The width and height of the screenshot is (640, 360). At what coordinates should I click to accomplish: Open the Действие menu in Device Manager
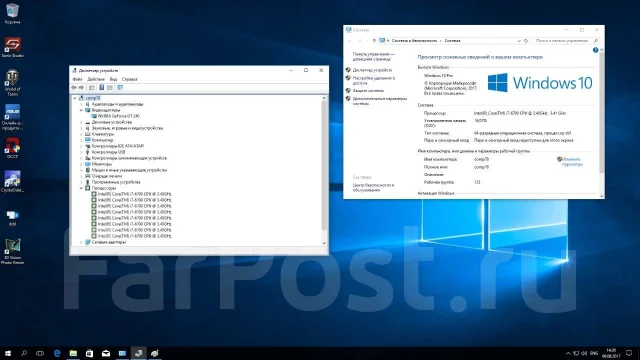pyautogui.click(x=96, y=79)
